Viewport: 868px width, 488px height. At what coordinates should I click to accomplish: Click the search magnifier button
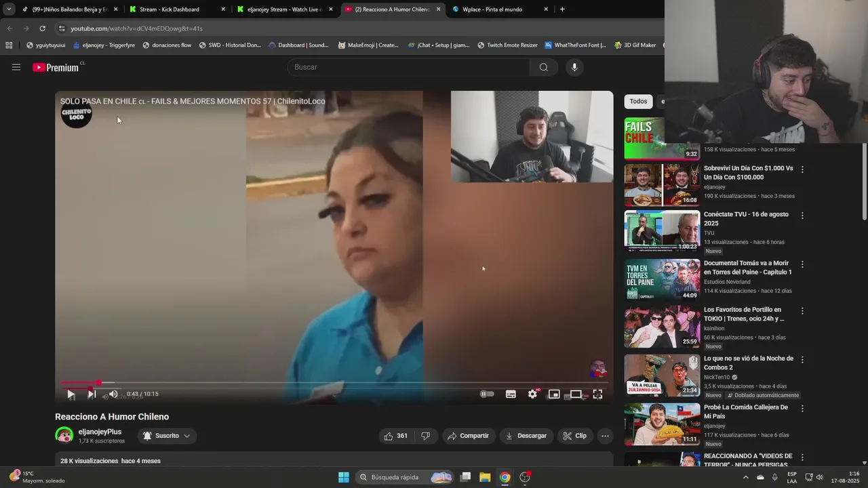point(544,67)
